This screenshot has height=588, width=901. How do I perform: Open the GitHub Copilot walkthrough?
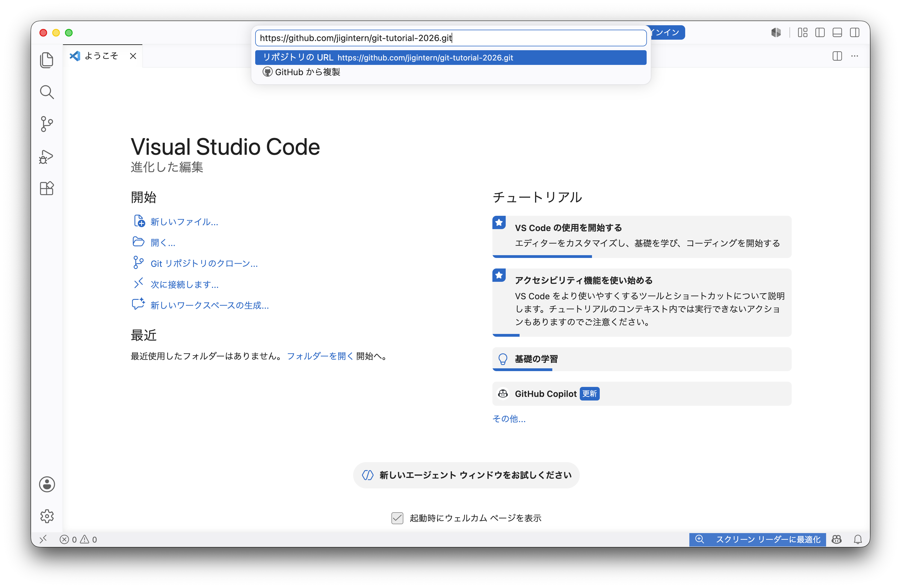pyautogui.click(x=642, y=393)
